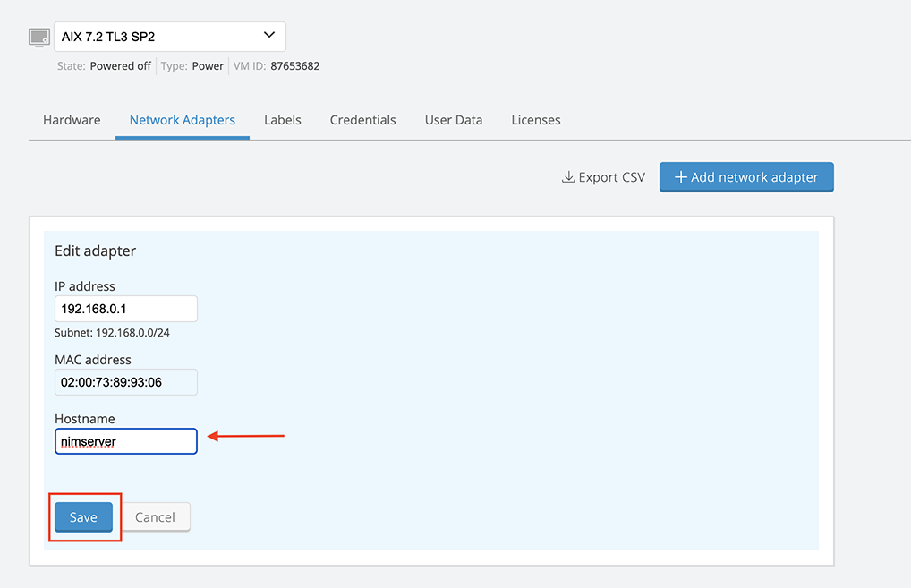Go to the Credentials tab
The image size is (911, 588).
pos(362,120)
